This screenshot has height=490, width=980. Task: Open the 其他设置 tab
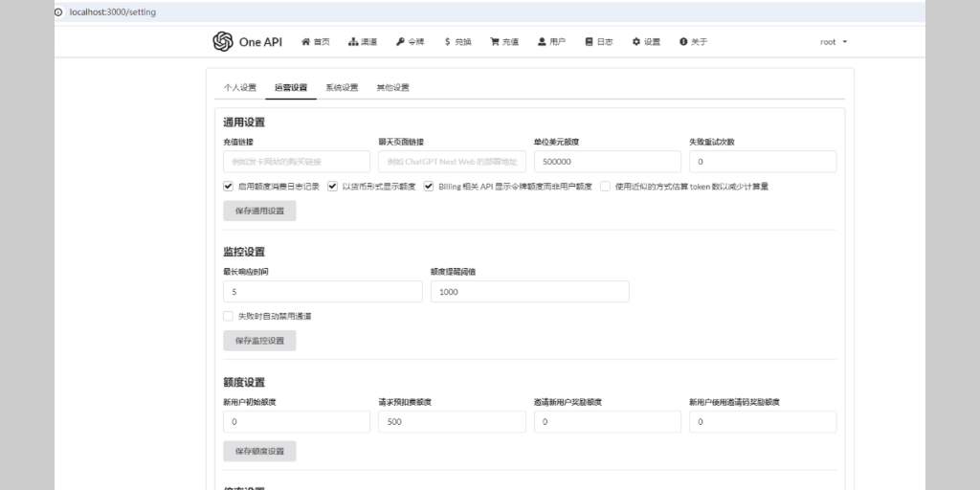click(x=392, y=87)
